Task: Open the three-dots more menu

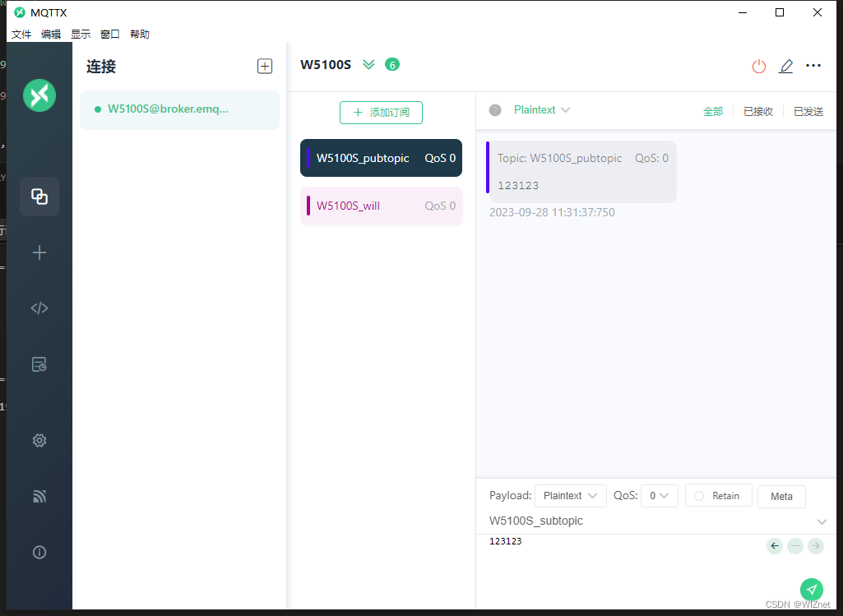Action: pos(813,66)
